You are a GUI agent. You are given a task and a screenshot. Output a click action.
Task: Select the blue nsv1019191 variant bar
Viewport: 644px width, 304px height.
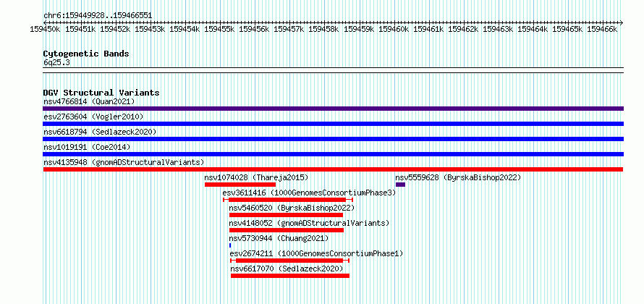[333, 154]
